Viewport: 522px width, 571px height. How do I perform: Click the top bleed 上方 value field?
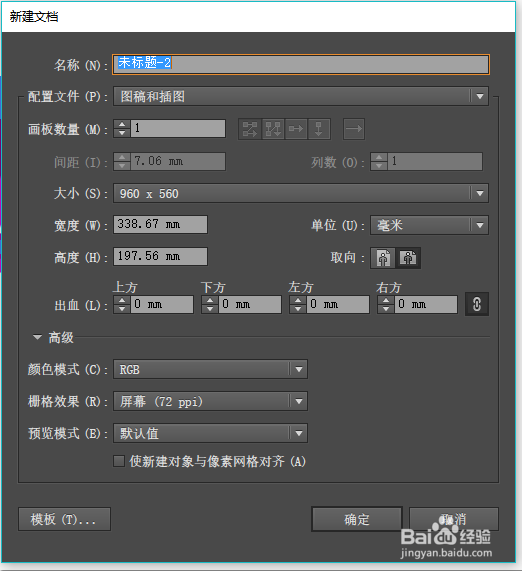tap(162, 304)
